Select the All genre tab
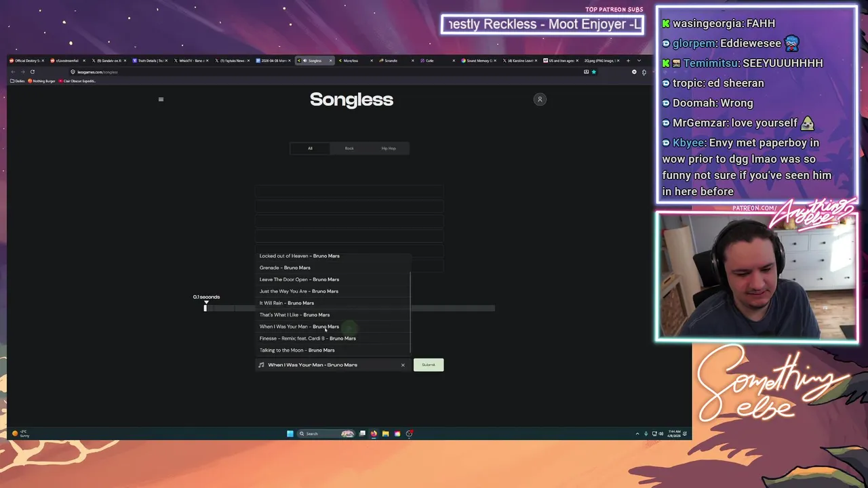The width and height of the screenshot is (868, 488). [x=310, y=148]
